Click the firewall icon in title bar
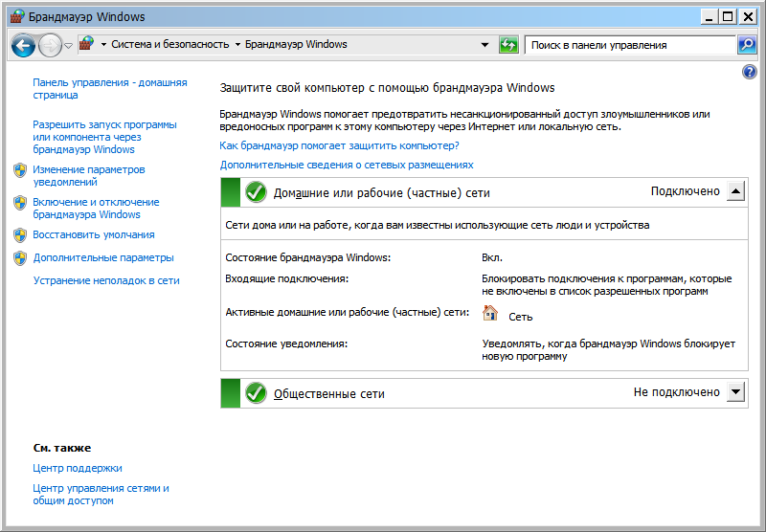Image resolution: width=766 pixels, height=532 pixels. click(x=17, y=16)
